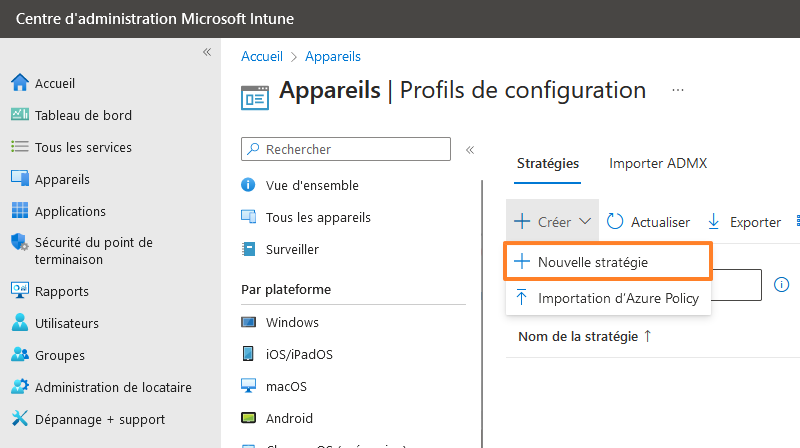Select the Windows platform icon
The width and height of the screenshot is (800, 448).
tap(248, 322)
